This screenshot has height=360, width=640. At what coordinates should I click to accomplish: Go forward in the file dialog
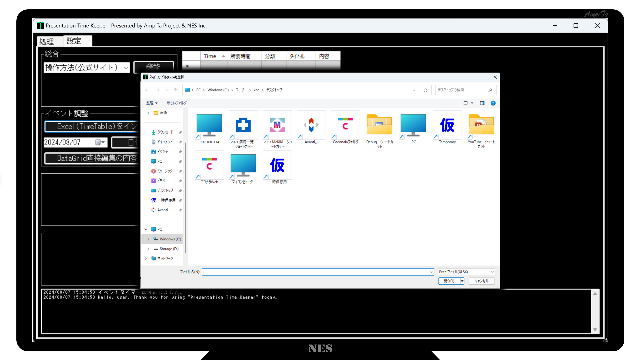157,90
